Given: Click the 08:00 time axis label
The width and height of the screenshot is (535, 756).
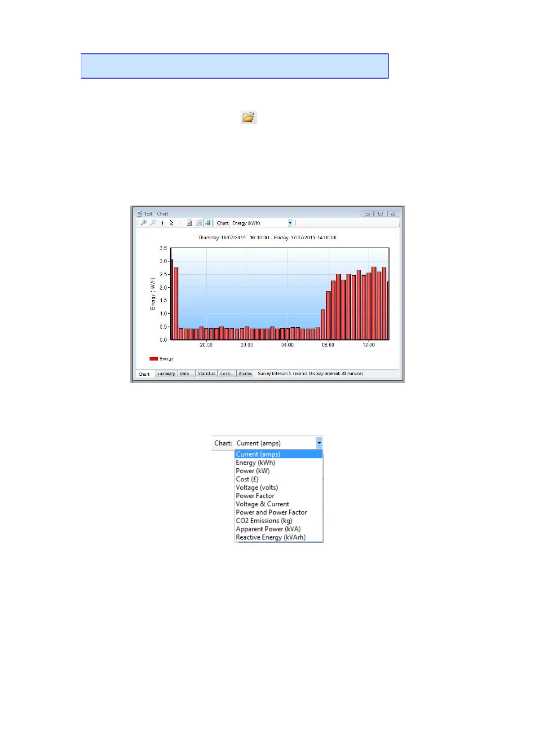Looking at the screenshot, I should click(x=328, y=345).
